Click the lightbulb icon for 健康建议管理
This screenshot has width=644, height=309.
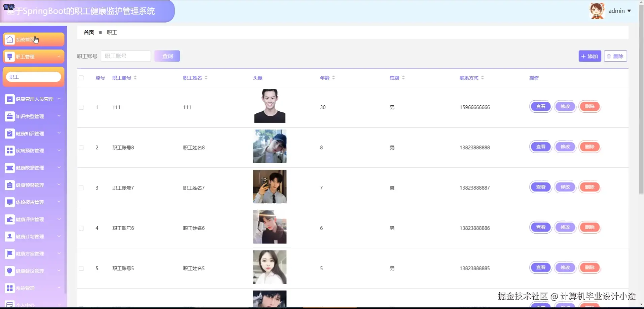[x=10, y=271]
